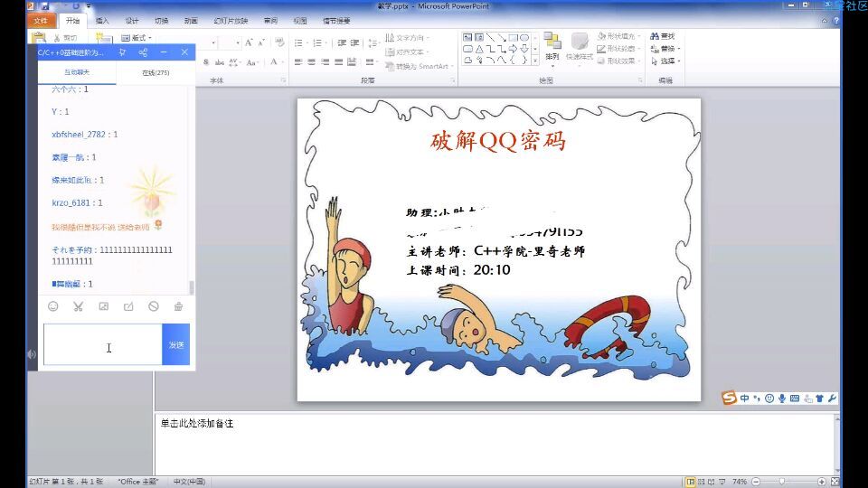Pin the chat window with pushpin icon
Image resolution: width=868 pixels, height=488 pixels.
122,52
